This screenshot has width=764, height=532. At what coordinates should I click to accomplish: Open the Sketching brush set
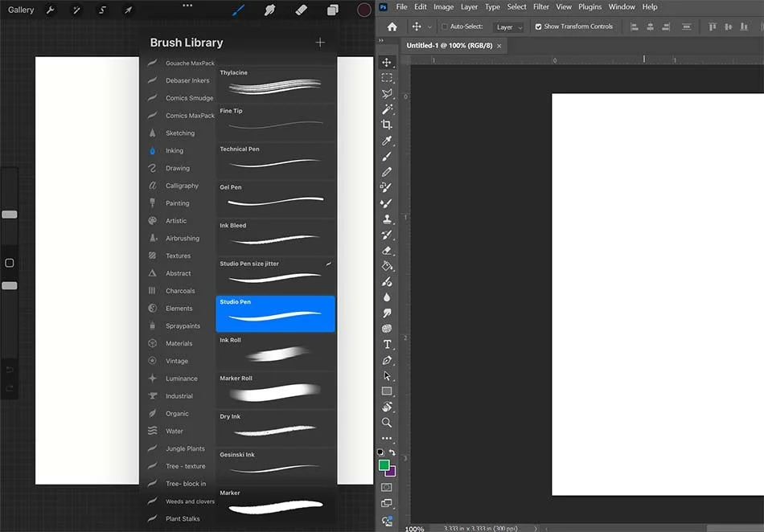(x=180, y=133)
